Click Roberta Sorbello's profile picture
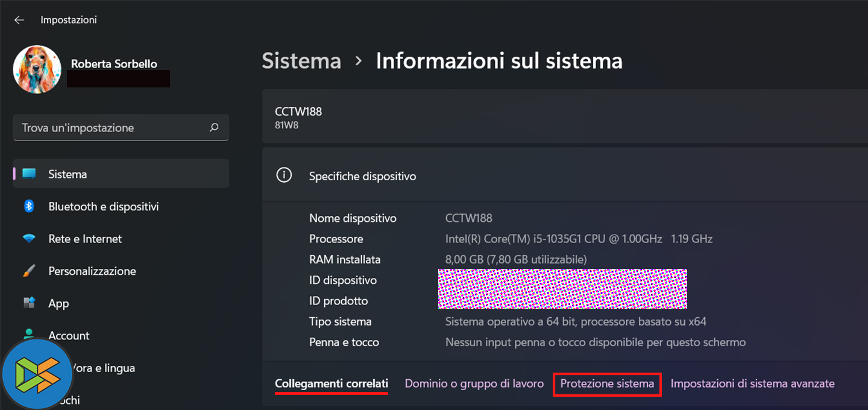The height and width of the screenshot is (410, 868). (37, 69)
